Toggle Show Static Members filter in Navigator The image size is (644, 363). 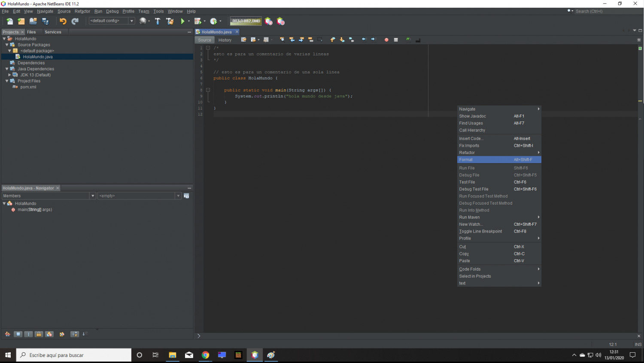coord(28,334)
